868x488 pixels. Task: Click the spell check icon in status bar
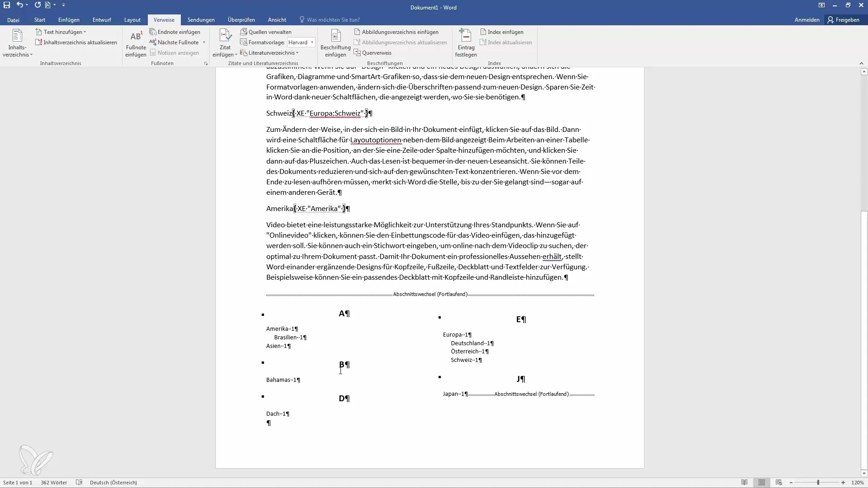79,483
